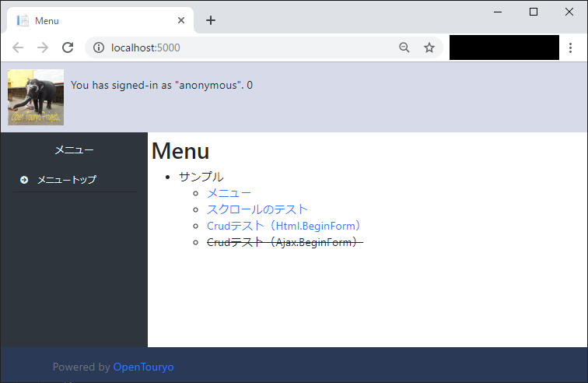Click the browser forward arrow button

pos(43,47)
